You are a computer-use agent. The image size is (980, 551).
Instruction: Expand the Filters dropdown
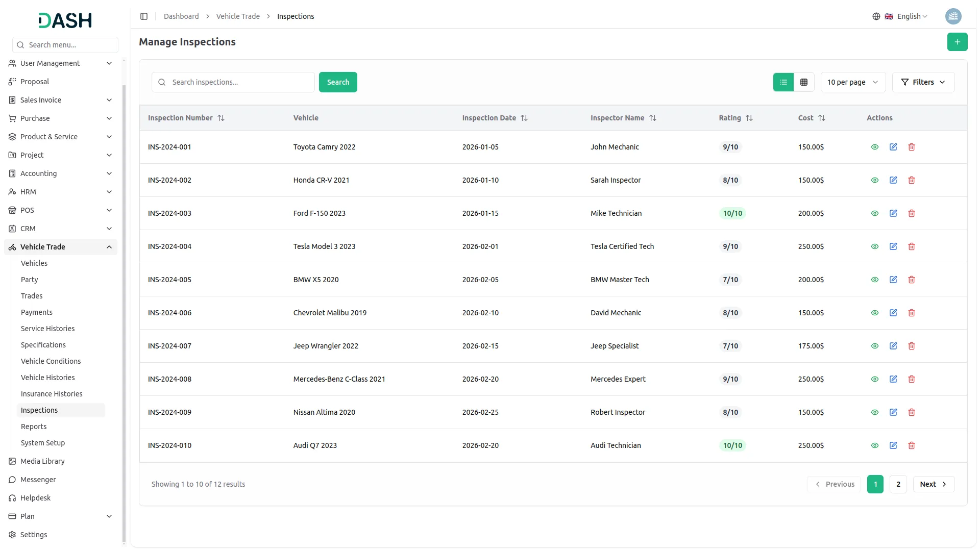coord(923,82)
